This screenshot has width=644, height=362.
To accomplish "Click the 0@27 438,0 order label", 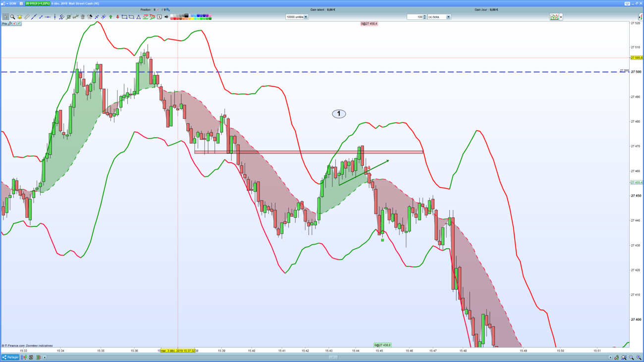I will coord(382,345).
